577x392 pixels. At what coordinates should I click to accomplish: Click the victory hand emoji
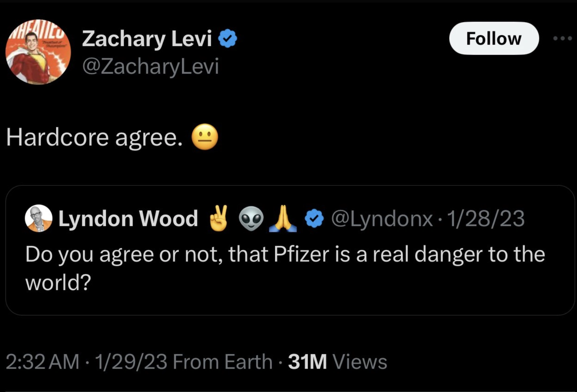coord(219,218)
